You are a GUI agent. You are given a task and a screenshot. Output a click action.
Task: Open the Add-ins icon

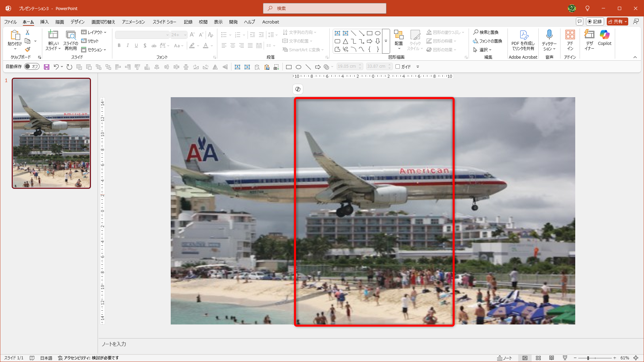tap(570, 35)
